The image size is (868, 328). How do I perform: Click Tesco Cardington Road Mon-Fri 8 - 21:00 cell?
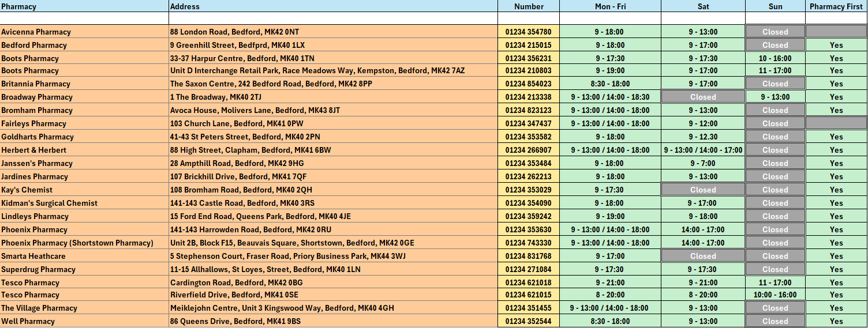(x=610, y=282)
